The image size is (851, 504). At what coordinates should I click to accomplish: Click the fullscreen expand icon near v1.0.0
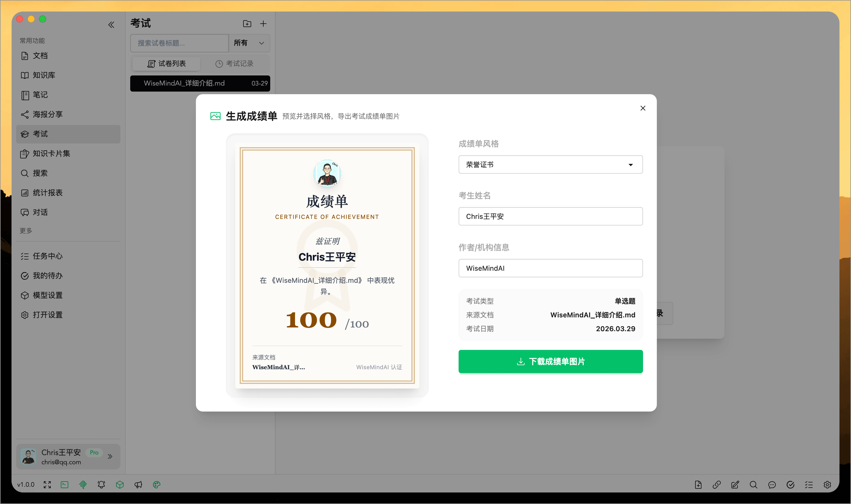pos(47,485)
